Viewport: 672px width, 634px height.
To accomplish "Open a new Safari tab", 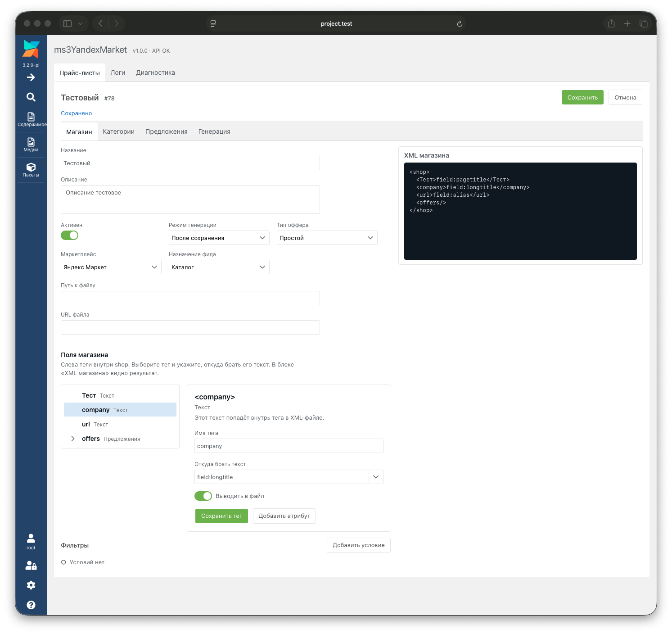I will [x=627, y=23].
